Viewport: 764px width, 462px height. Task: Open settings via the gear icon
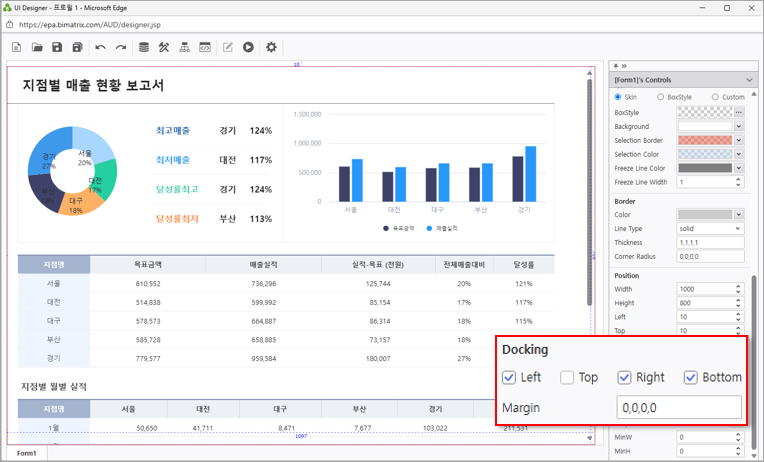tap(271, 47)
